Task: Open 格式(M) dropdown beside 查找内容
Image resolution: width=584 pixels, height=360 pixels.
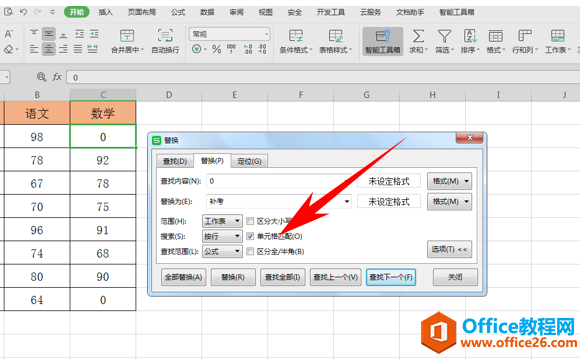Action: pyautogui.click(x=450, y=181)
